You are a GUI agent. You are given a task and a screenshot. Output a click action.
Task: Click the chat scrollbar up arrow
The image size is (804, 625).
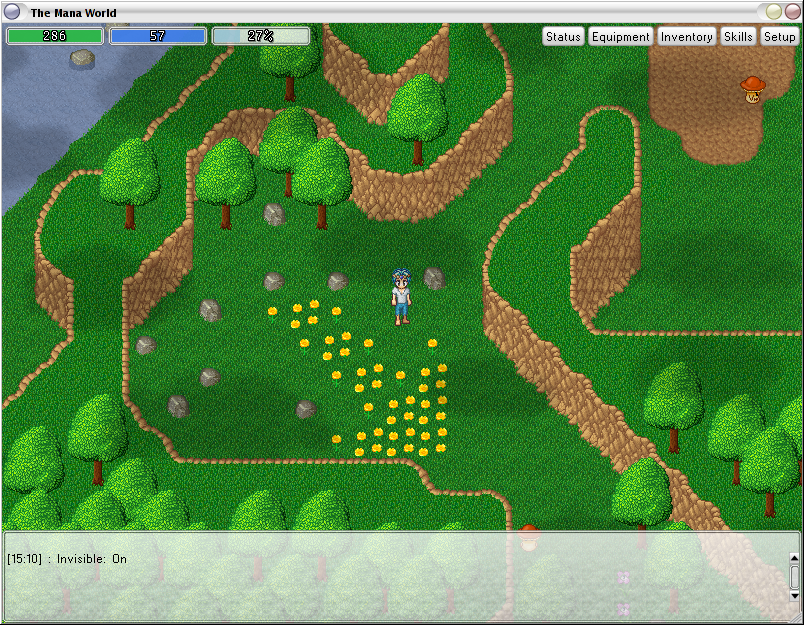coord(794,558)
